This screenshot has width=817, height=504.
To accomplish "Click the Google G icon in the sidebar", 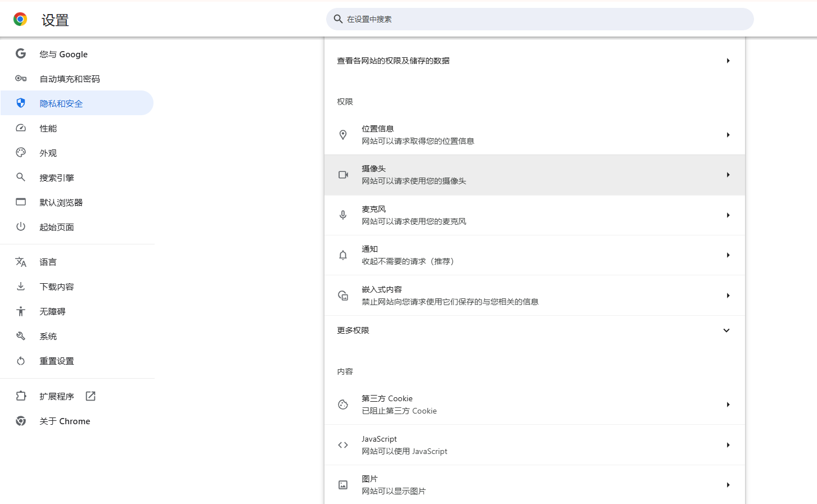I will coord(21,54).
